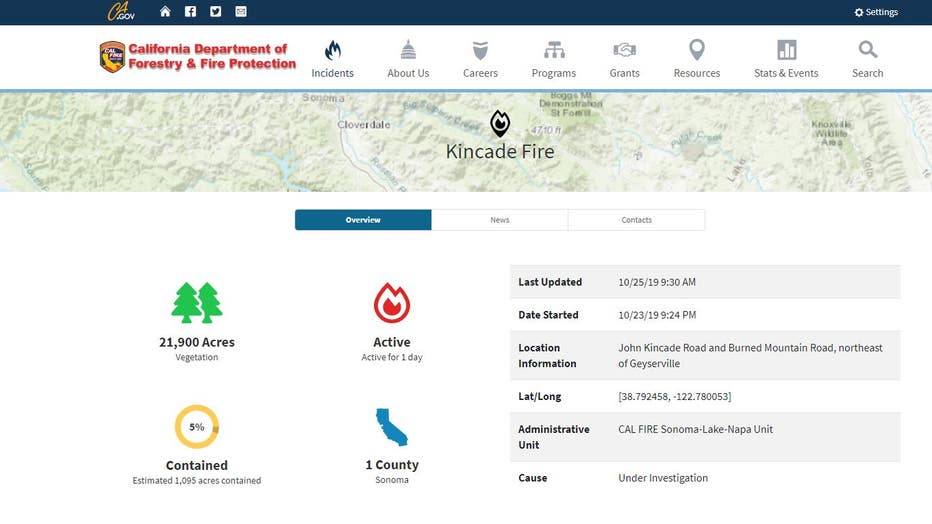Open California Department of Forestry & Fire Protection title
Viewport: 932px width, 524px height.
212,56
